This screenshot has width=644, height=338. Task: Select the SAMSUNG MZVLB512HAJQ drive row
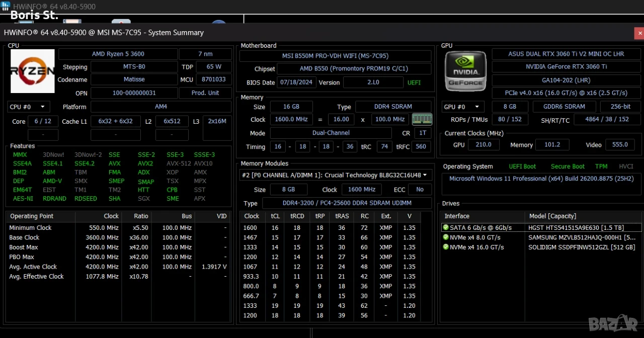[x=541, y=237]
